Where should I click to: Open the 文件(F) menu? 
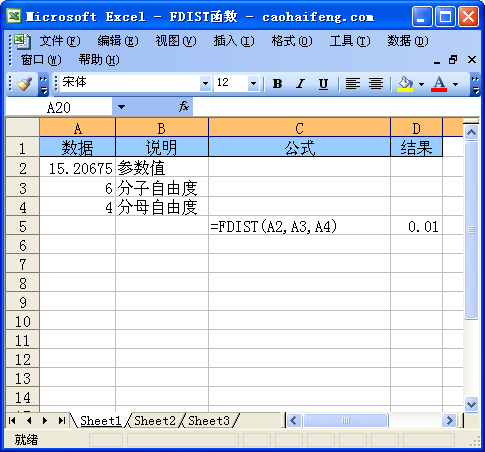60,41
